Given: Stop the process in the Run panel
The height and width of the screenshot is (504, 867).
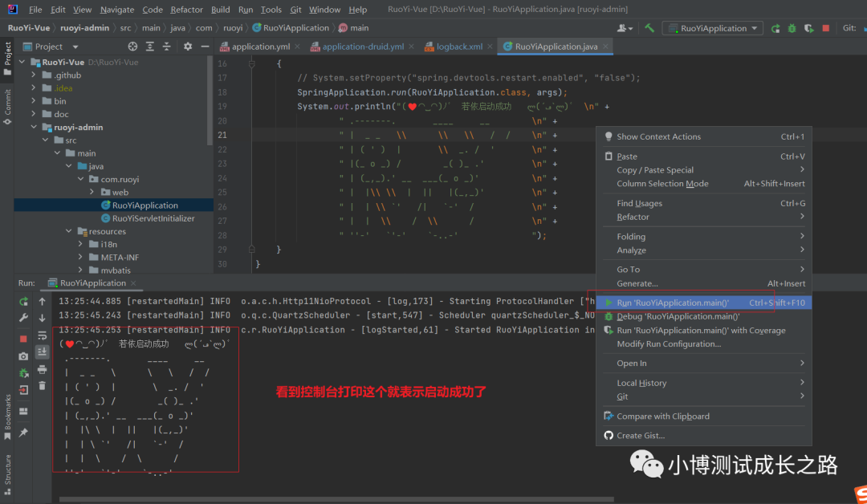Looking at the screenshot, I should 23,338.
